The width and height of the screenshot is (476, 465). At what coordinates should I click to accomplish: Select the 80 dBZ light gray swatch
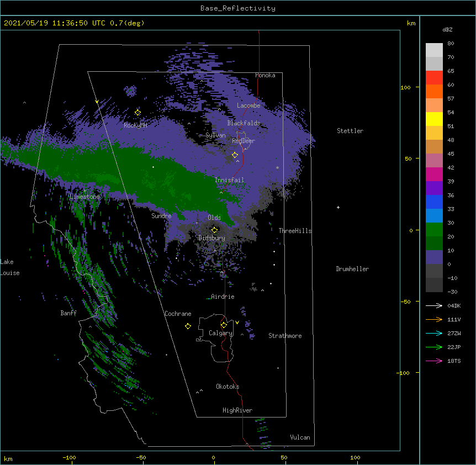pos(434,50)
